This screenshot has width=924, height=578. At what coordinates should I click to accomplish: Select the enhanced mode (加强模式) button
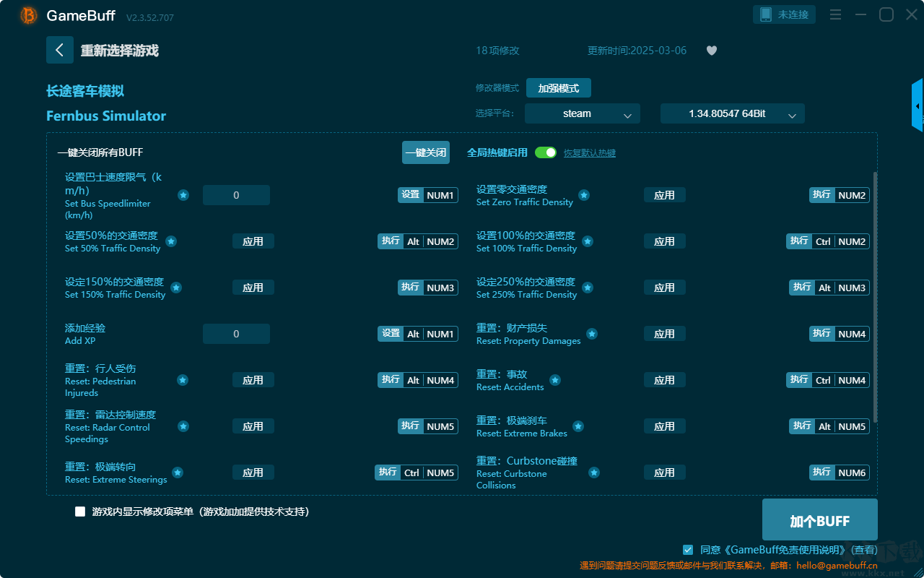click(559, 88)
